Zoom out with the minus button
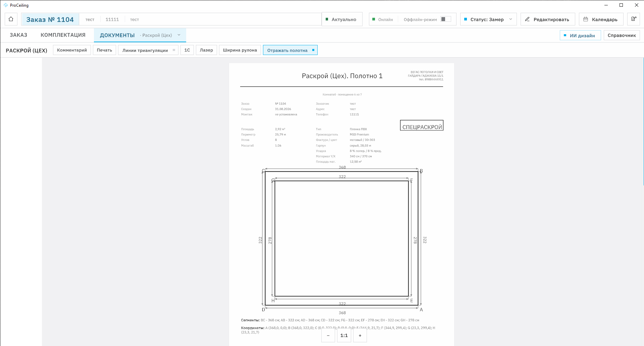Image resolution: width=644 pixels, height=346 pixels. click(328, 335)
